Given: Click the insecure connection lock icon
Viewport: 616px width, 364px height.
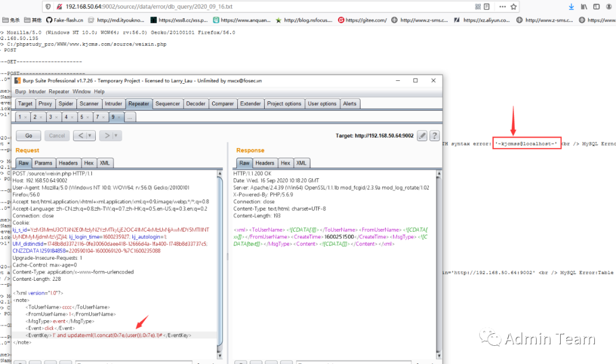Looking at the screenshot, I should click(x=59, y=7).
